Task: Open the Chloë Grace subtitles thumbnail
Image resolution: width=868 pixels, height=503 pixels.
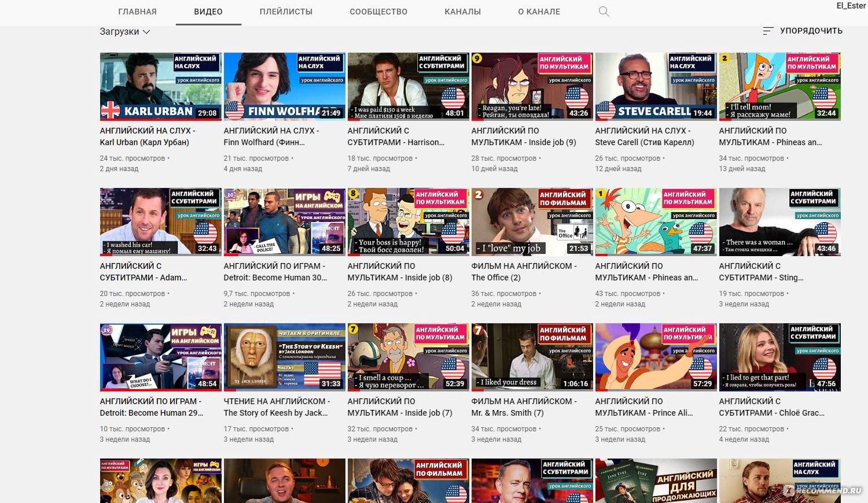Action: 779,357
